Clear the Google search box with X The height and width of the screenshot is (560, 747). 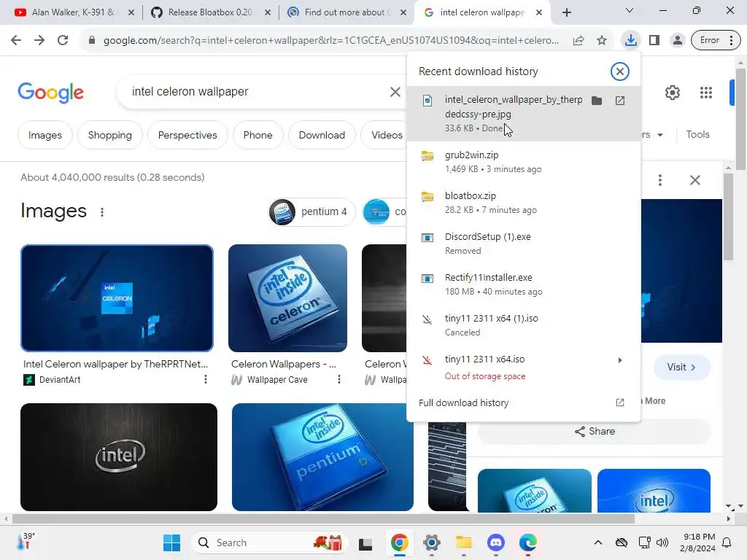point(395,92)
